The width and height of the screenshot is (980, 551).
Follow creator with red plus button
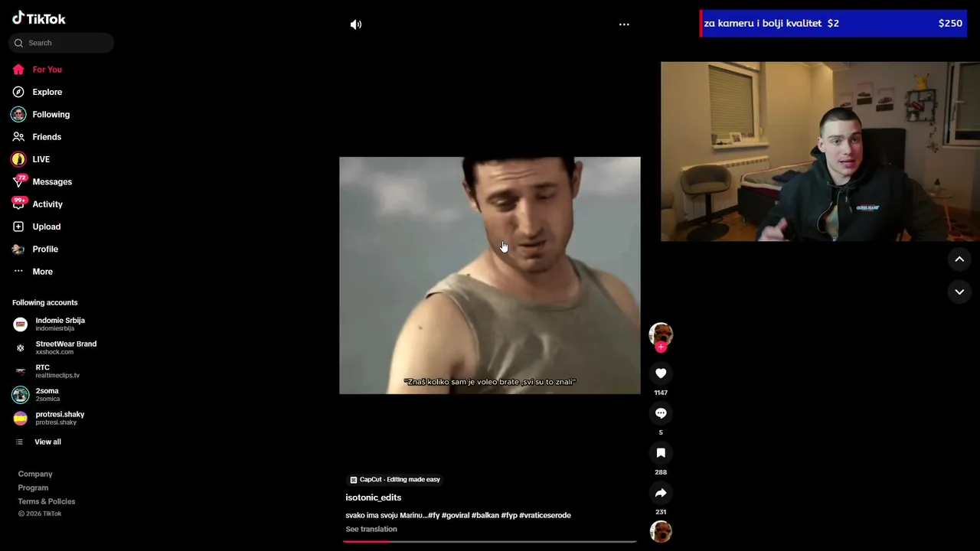(x=661, y=347)
